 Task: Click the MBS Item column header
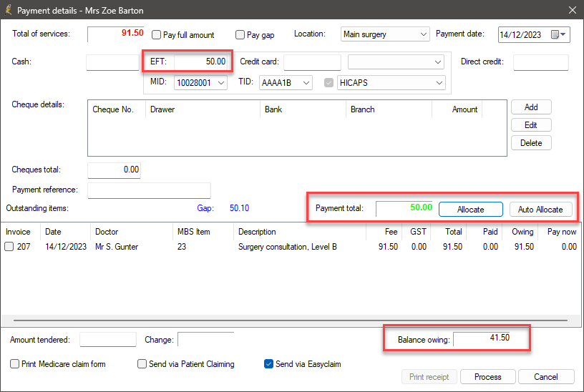pyautogui.click(x=203, y=232)
